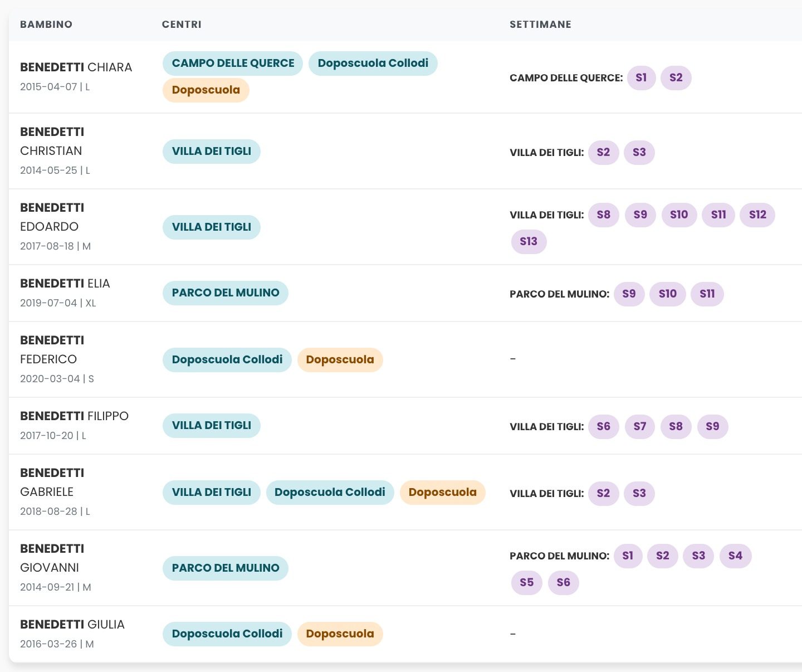Screen dimensions: 802x672
Task: Open BENEDETTI ELIA name
Action: [x=65, y=284]
